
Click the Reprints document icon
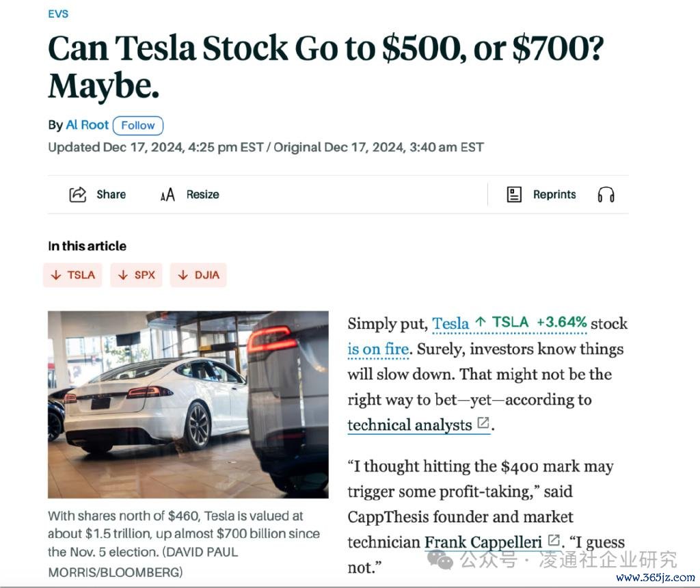click(514, 194)
